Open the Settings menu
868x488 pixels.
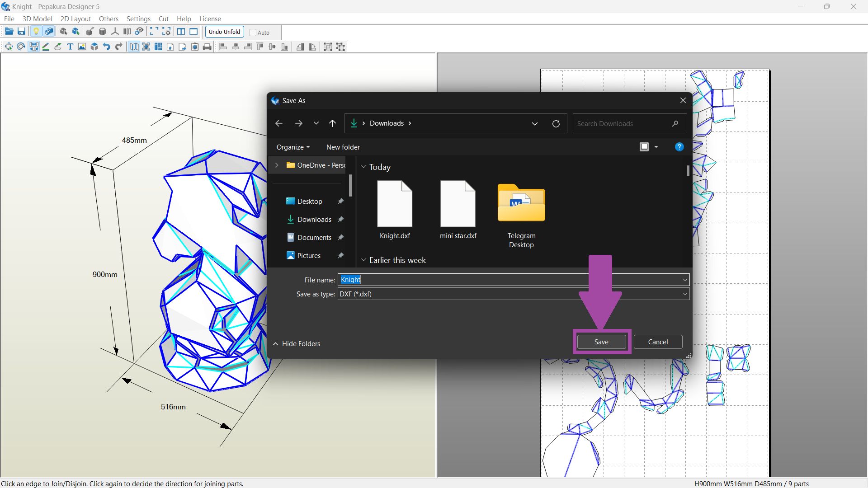[138, 19]
